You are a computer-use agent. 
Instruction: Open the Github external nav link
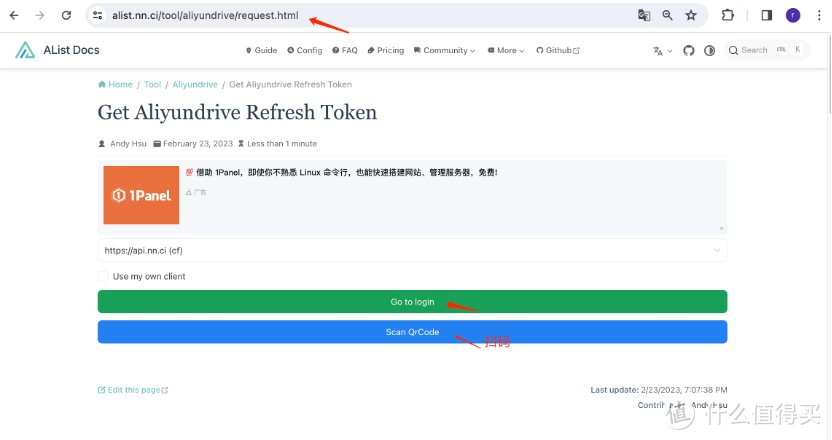coord(558,50)
